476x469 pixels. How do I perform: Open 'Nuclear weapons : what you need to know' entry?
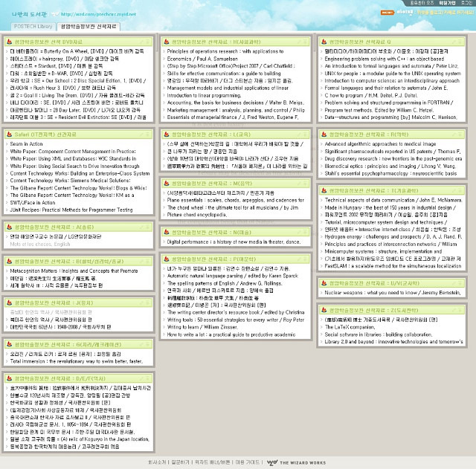pyautogui.click(x=393, y=293)
